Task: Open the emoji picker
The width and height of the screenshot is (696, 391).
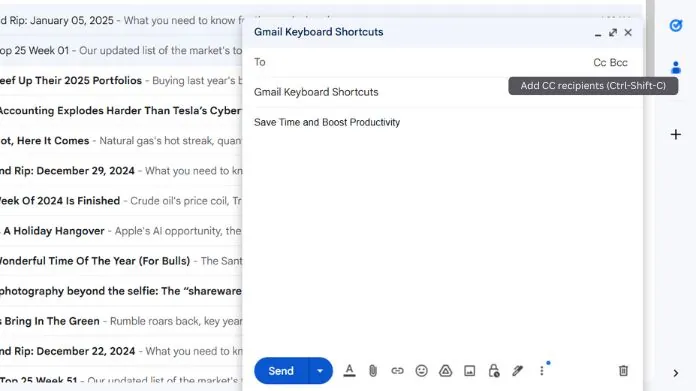Action: [x=421, y=371]
